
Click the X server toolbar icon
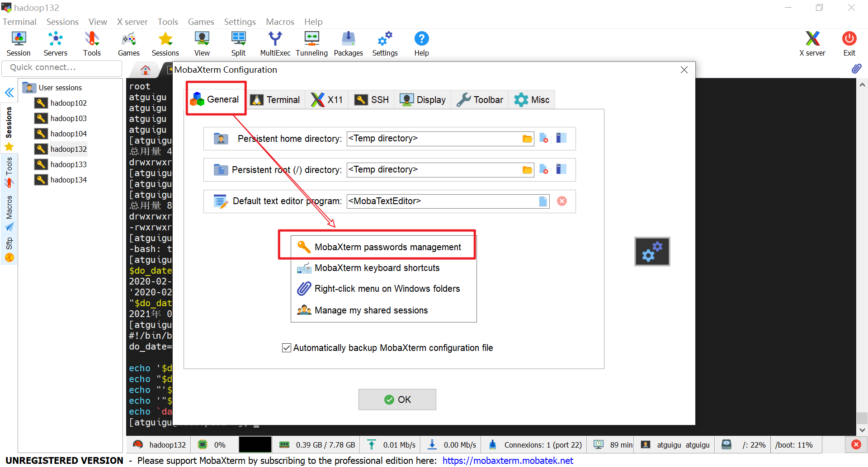click(812, 44)
